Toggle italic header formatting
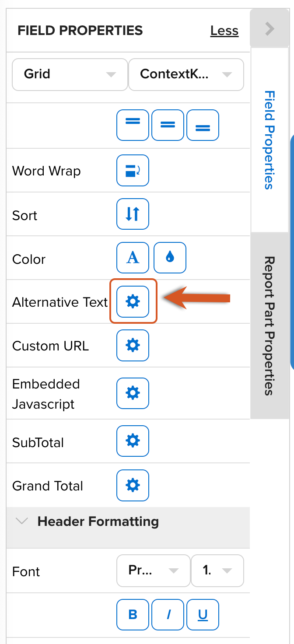This screenshot has height=644, width=294. click(168, 615)
